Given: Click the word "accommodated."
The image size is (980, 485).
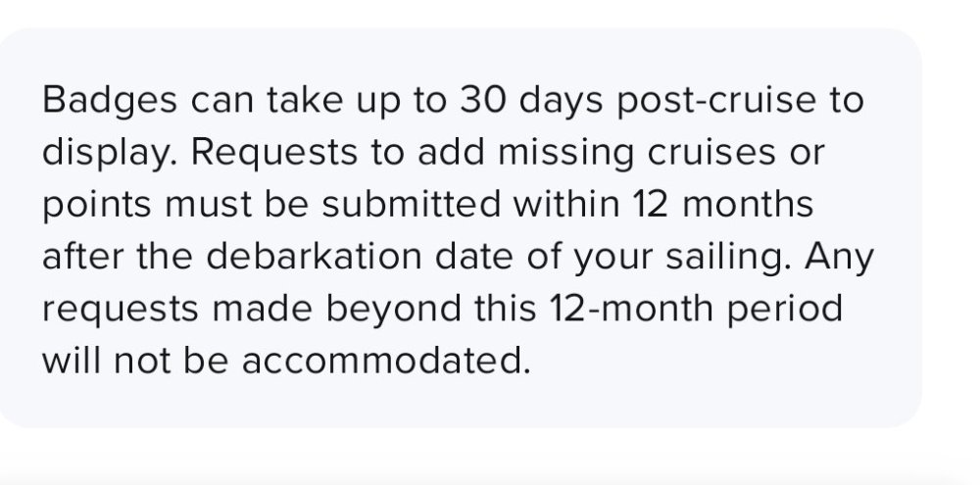Looking at the screenshot, I should 385,362.
